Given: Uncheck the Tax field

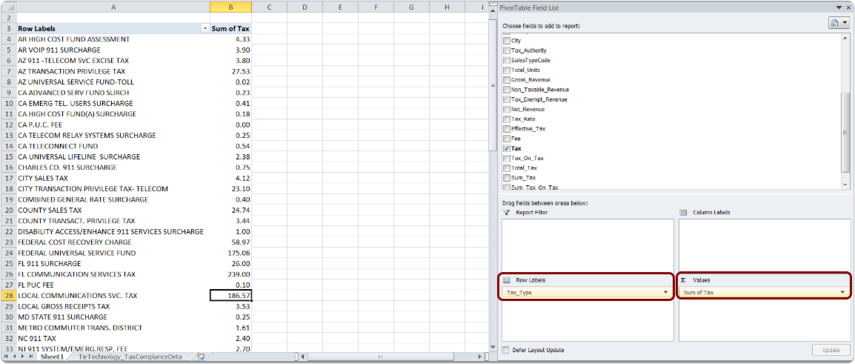Looking at the screenshot, I should tap(507, 148).
